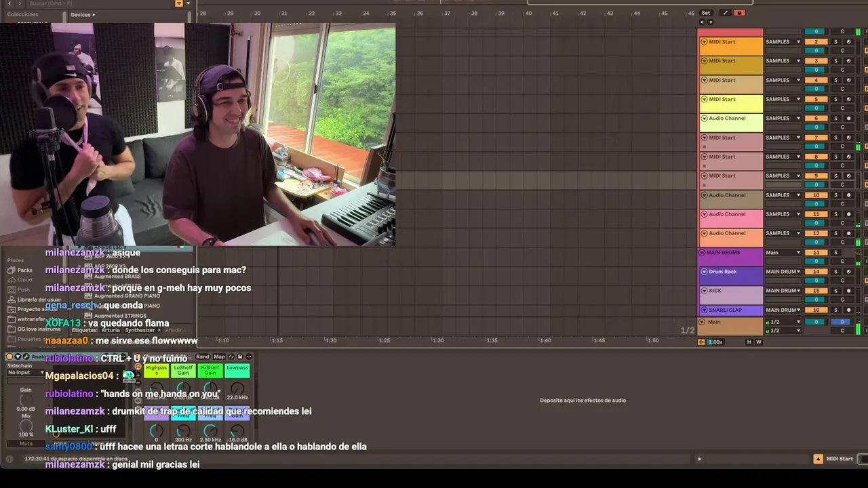Fold the KICK track

pyautogui.click(x=704, y=291)
